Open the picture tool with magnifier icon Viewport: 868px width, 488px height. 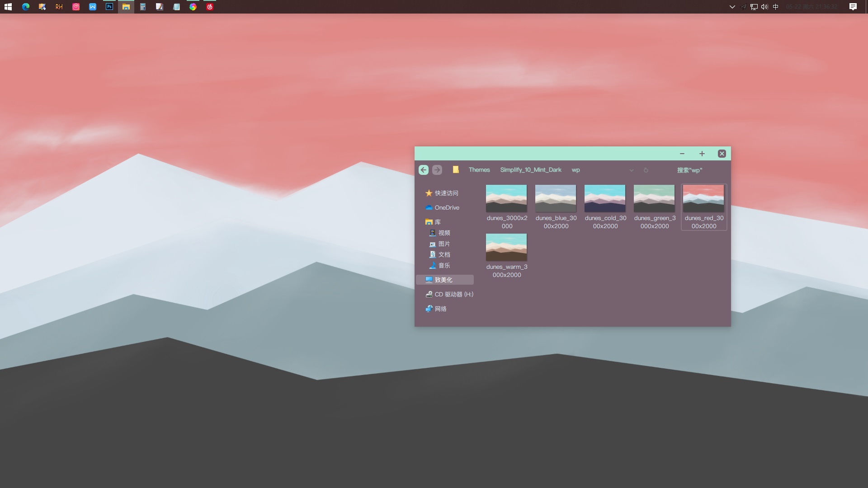(42, 7)
